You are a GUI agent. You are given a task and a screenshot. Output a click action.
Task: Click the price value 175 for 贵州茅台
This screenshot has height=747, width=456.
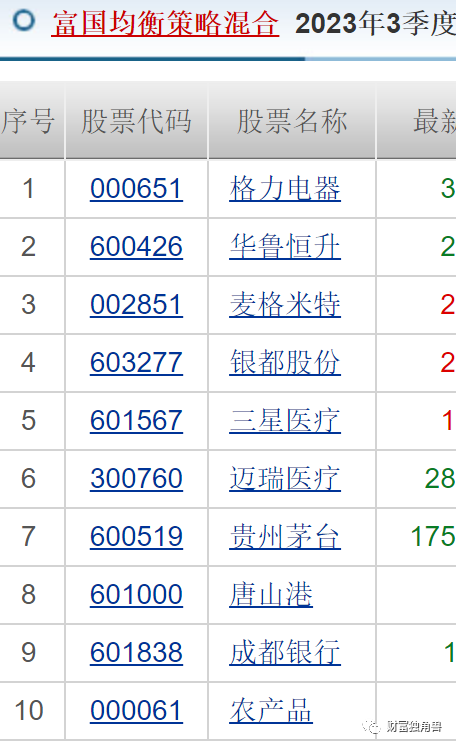click(433, 536)
